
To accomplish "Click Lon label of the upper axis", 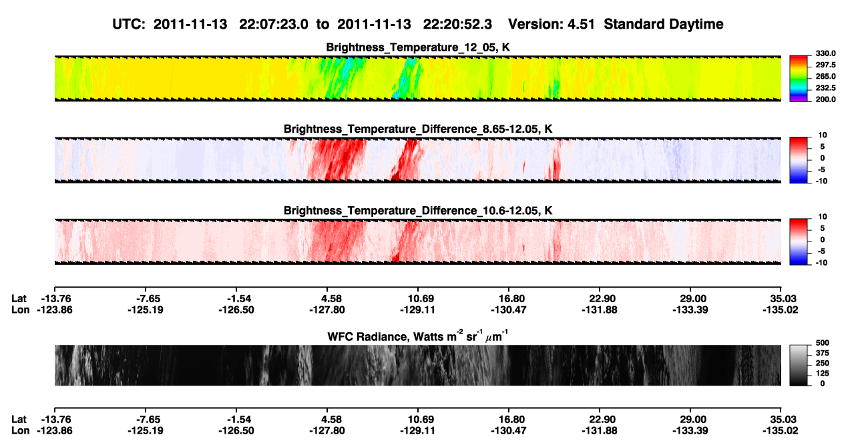I will 20,309.
